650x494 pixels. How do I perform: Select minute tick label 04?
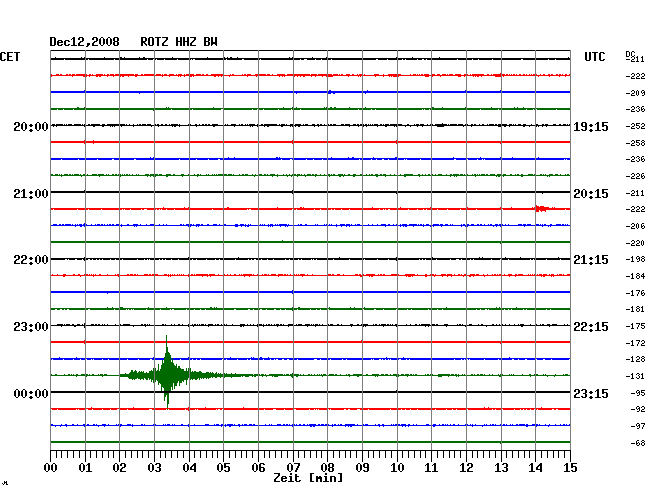tap(189, 467)
